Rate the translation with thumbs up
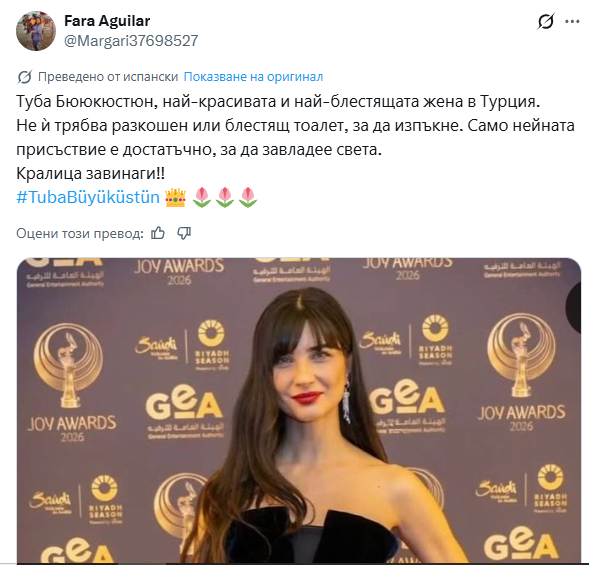The height and width of the screenshot is (565, 589). click(158, 233)
